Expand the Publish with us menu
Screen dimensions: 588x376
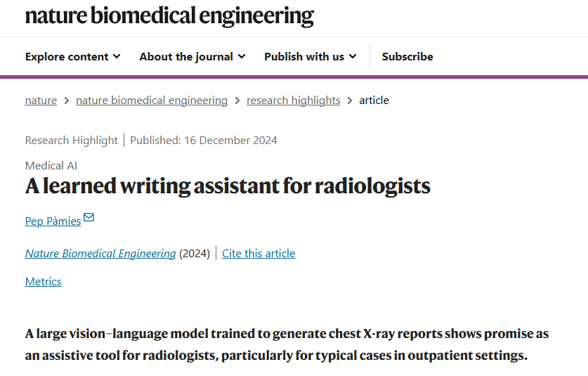tap(310, 56)
